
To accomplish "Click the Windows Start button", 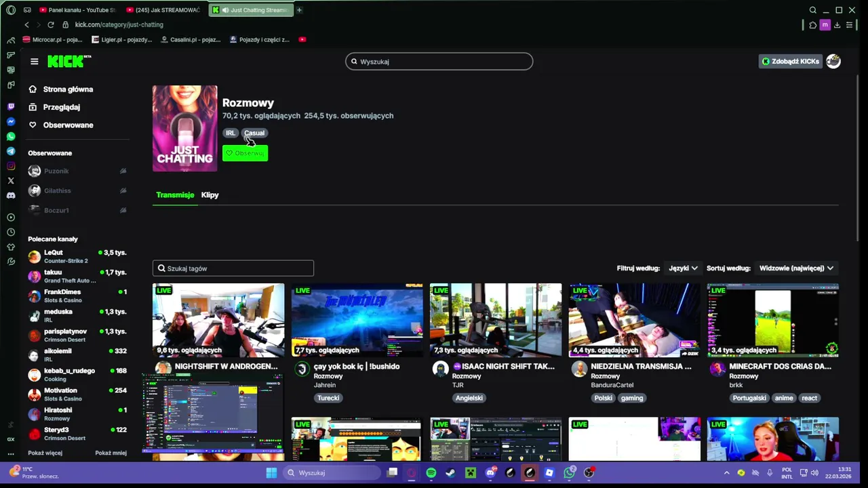I will 271,472.
